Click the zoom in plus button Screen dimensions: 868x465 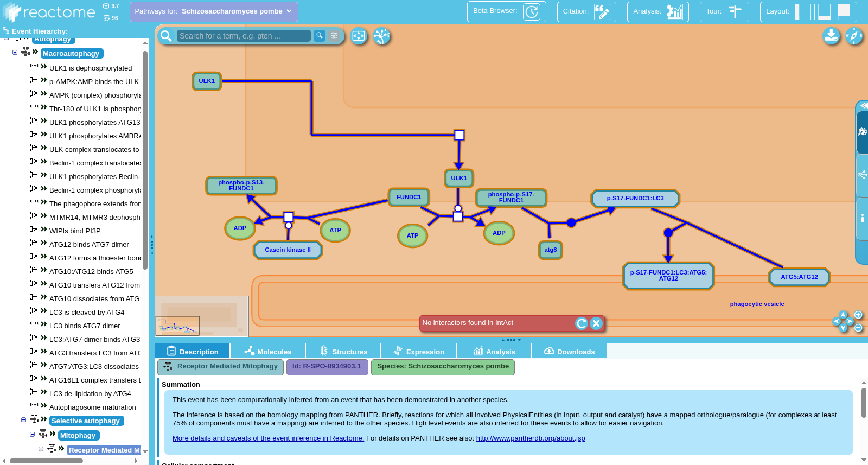click(858, 315)
